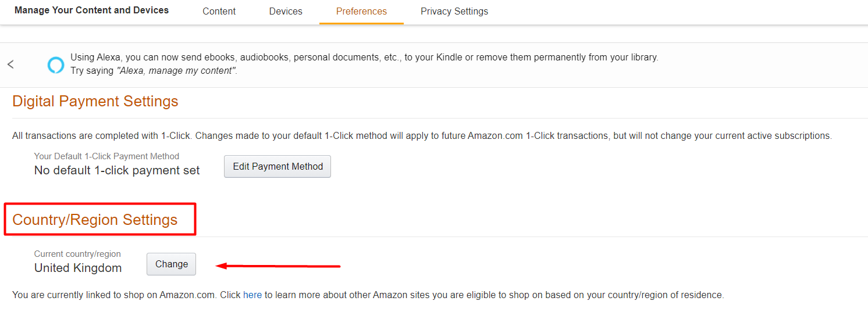Click the Manage Your Content and Devices title

[x=91, y=10]
